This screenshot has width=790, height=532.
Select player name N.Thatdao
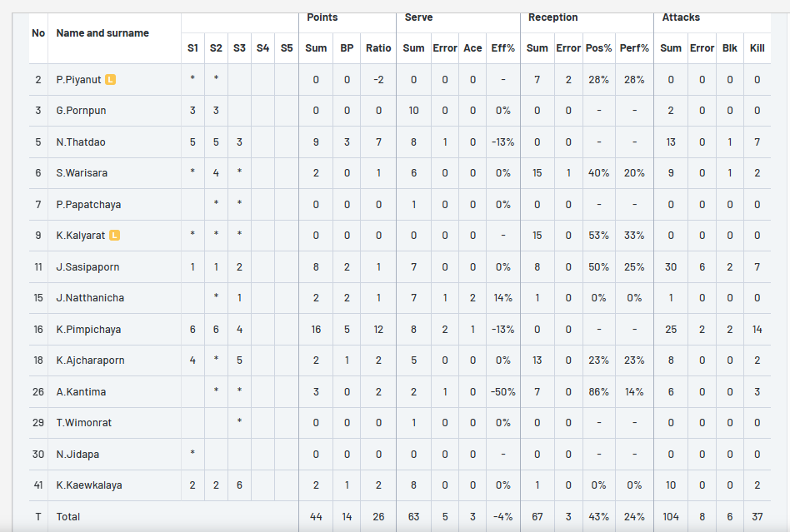[x=81, y=142]
